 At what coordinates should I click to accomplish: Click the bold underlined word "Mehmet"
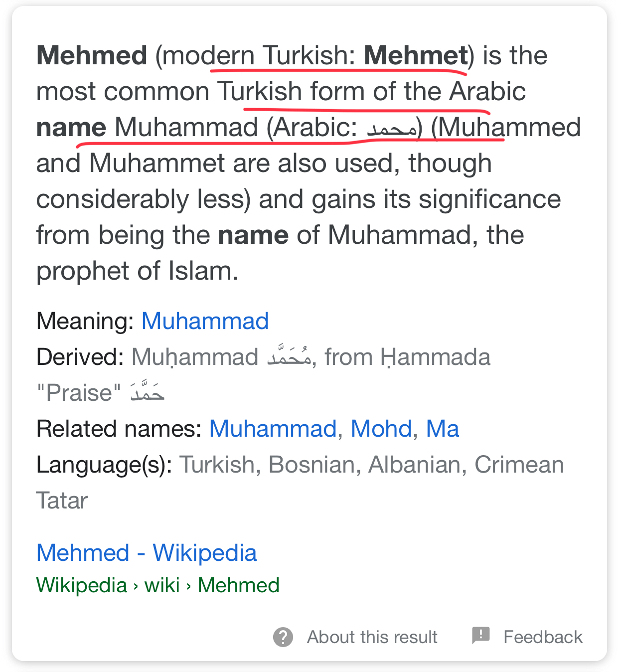pyautogui.click(x=416, y=55)
